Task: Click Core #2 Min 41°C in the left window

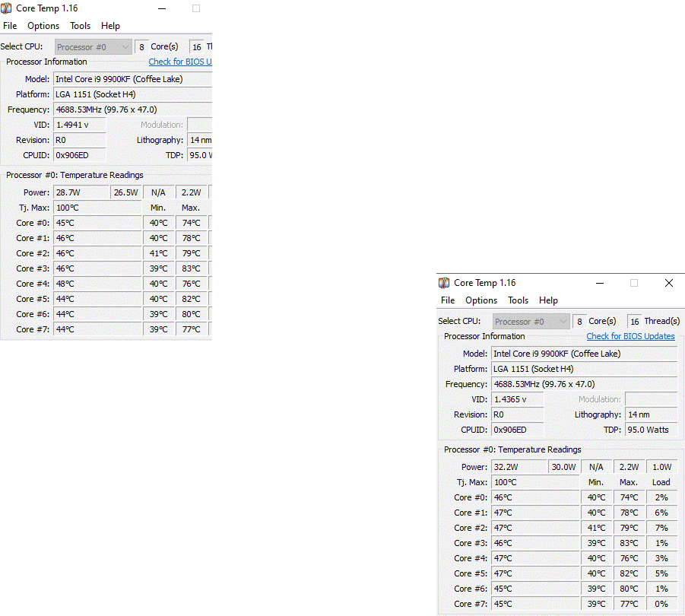Action: tap(159, 253)
